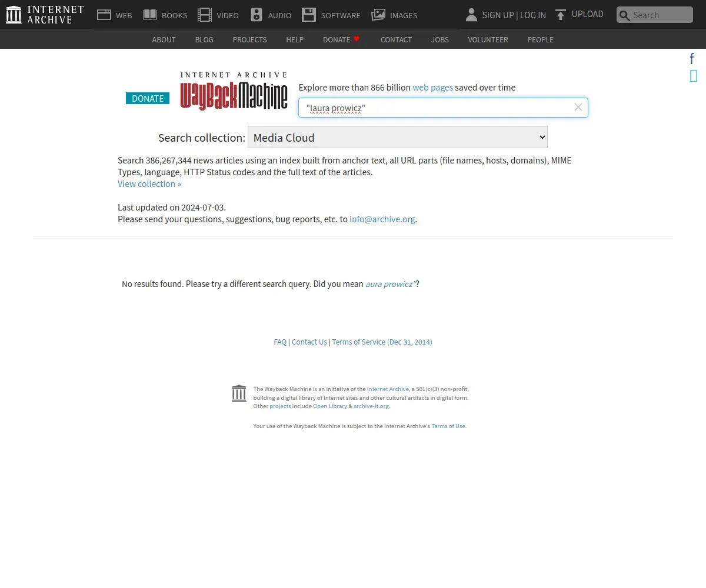Open the Projects menu item

click(249, 39)
